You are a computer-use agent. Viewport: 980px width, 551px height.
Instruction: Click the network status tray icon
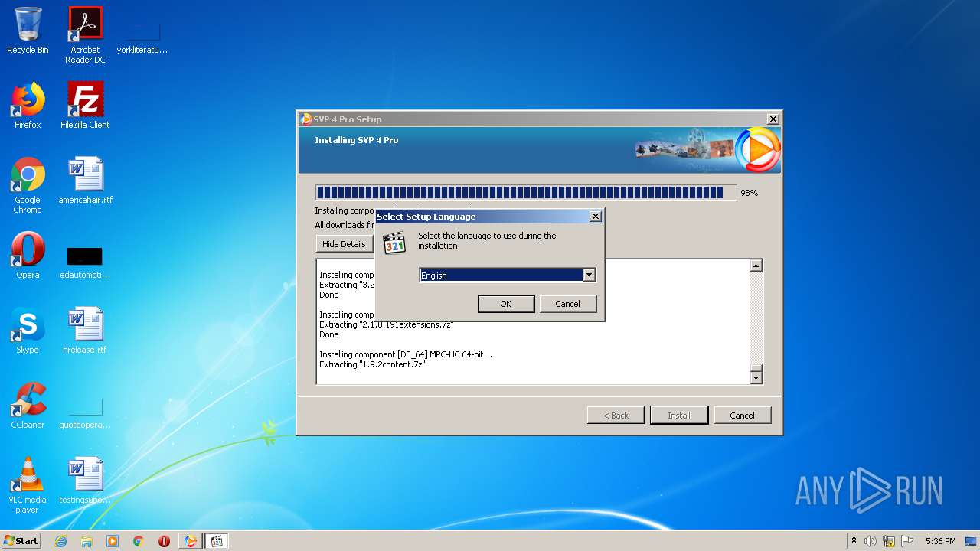point(889,541)
